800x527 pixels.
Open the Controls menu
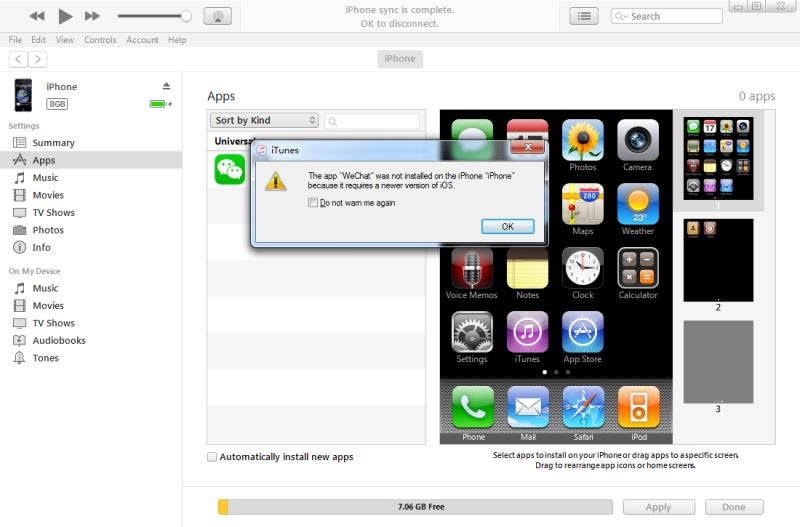tap(100, 40)
